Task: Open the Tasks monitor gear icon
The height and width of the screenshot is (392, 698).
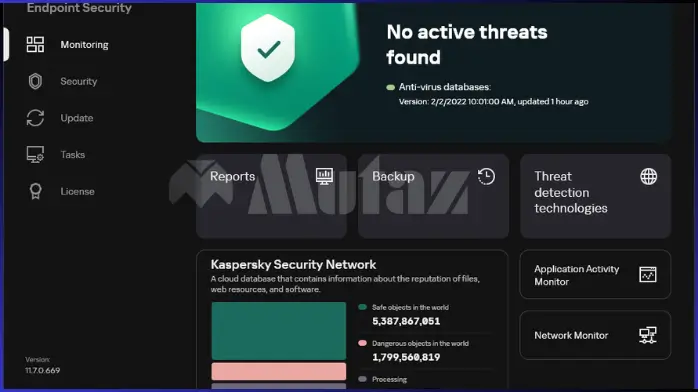Action: click(35, 155)
